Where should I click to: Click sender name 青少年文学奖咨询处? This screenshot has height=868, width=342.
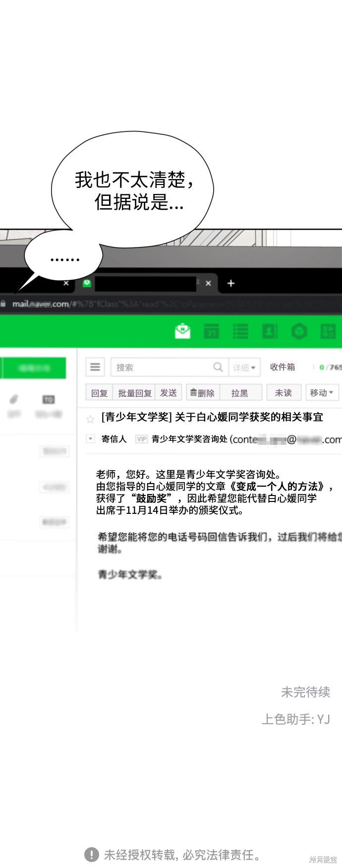click(x=189, y=439)
